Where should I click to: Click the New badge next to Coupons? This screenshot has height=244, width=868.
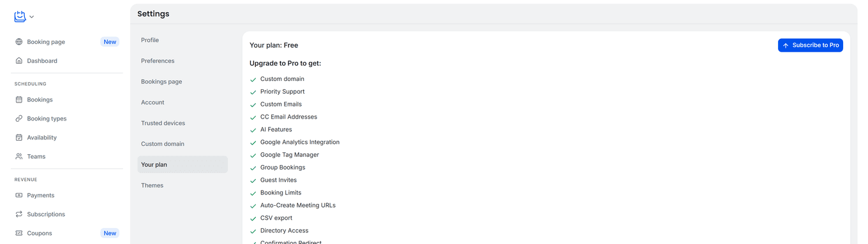pos(110,233)
